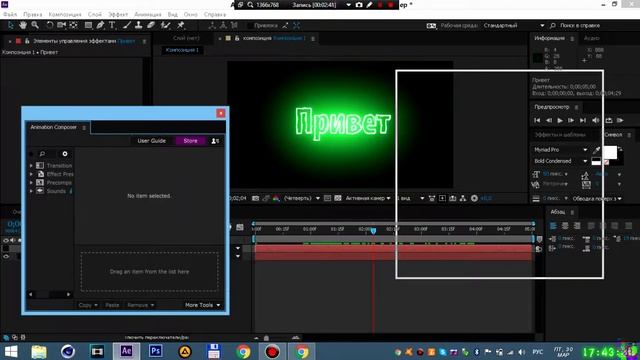Select the Selection arrow tool

click(11, 25)
